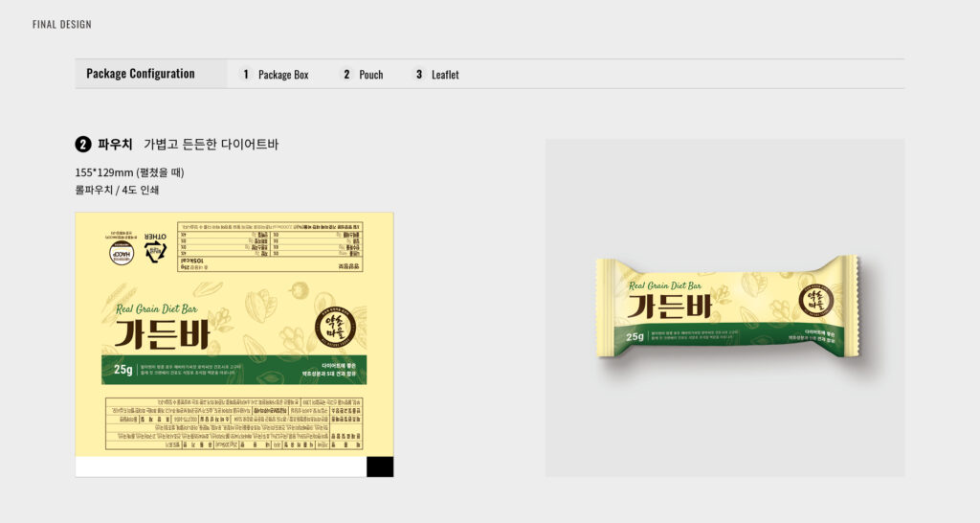
Task: Click the round seal on the pouch mockup
Action: click(x=816, y=301)
